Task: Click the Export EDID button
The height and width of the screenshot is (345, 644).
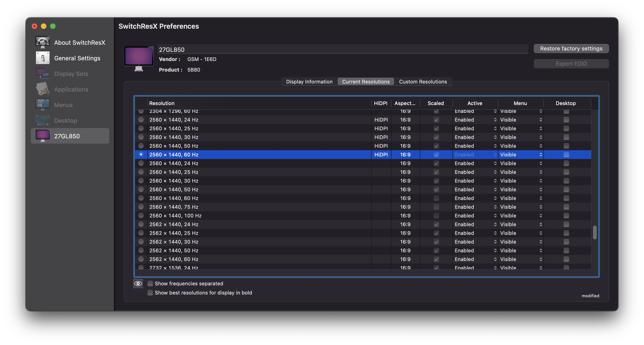Action: click(571, 64)
